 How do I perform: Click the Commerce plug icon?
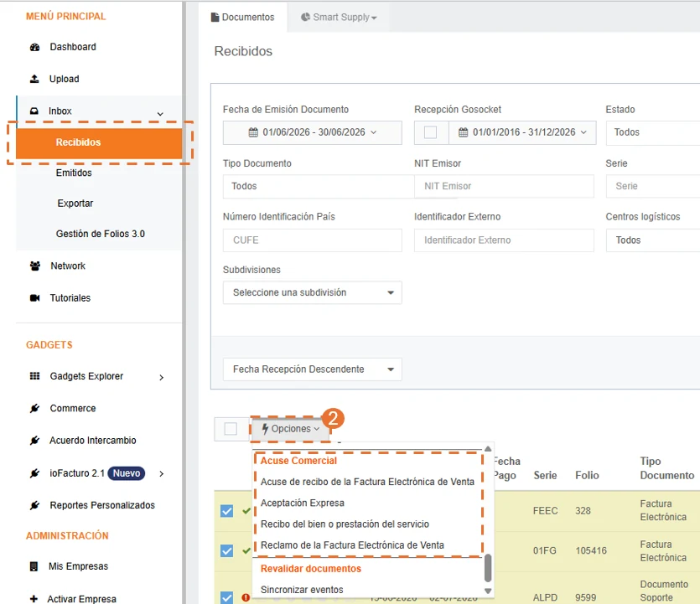(34, 408)
